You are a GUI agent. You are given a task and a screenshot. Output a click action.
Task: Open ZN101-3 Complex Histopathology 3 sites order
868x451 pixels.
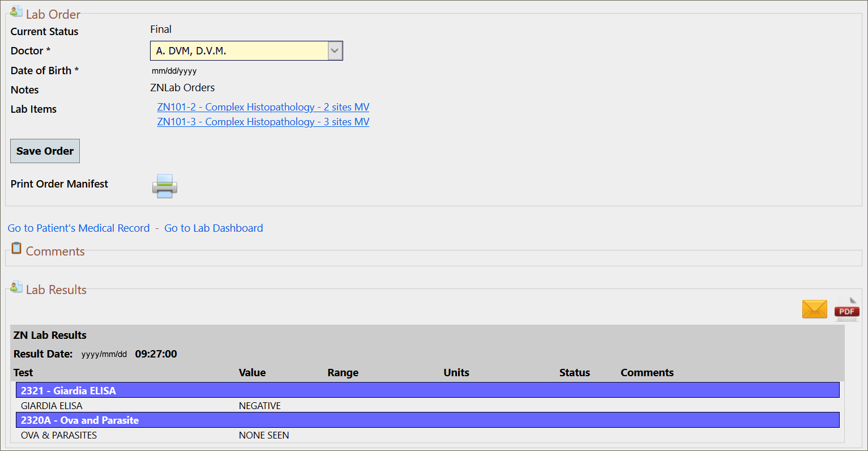263,121
